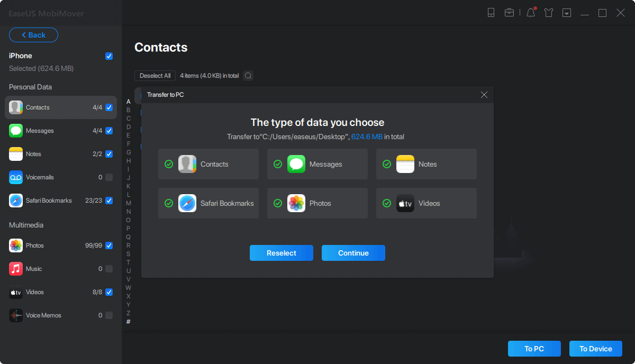The image size is (635, 364).
Task: Select Photos tile in the dialog
Action: (x=317, y=203)
